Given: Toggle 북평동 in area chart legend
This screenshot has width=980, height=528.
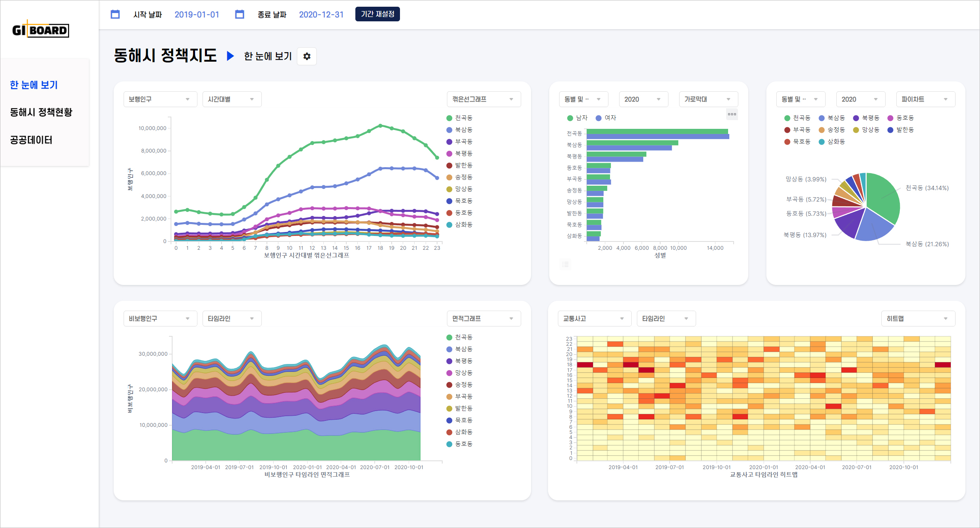Looking at the screenshot, I should (460, 361).
